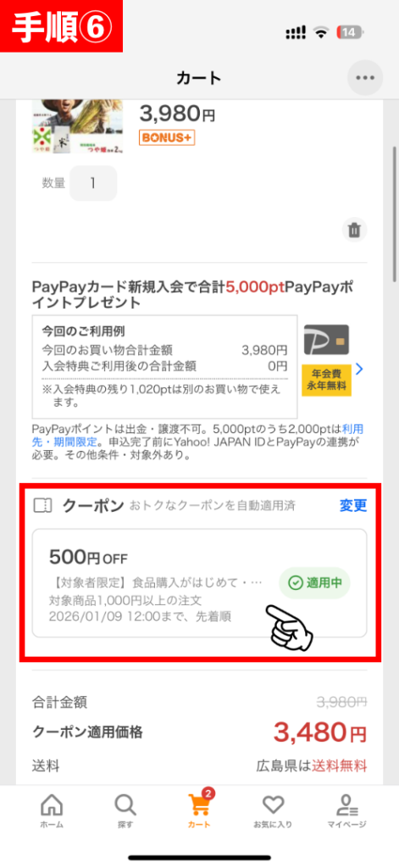399x868 pixels.
Task: Expand PayPay card offer with the blue chevron
Action: 360,368
